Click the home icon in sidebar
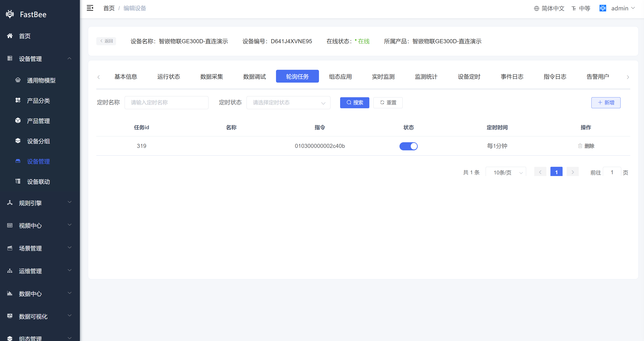This screenshot has width=644, height=341. (10, 36)
